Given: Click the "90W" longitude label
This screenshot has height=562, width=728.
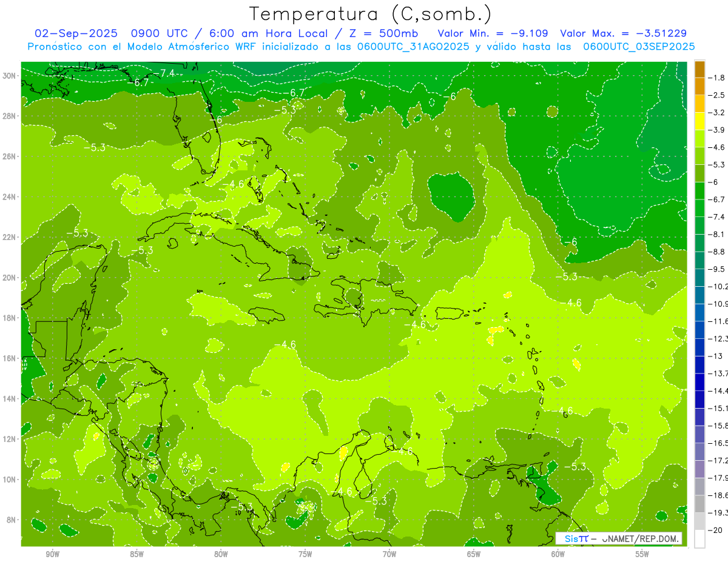Looking at the screenshot, I should pos(52,554).
